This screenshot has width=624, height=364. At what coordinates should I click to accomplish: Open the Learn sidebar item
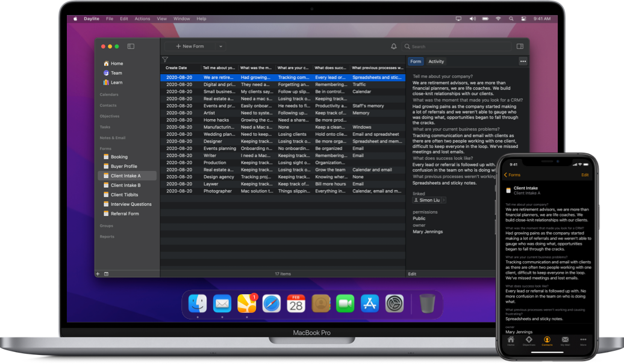tap(113, 82)
